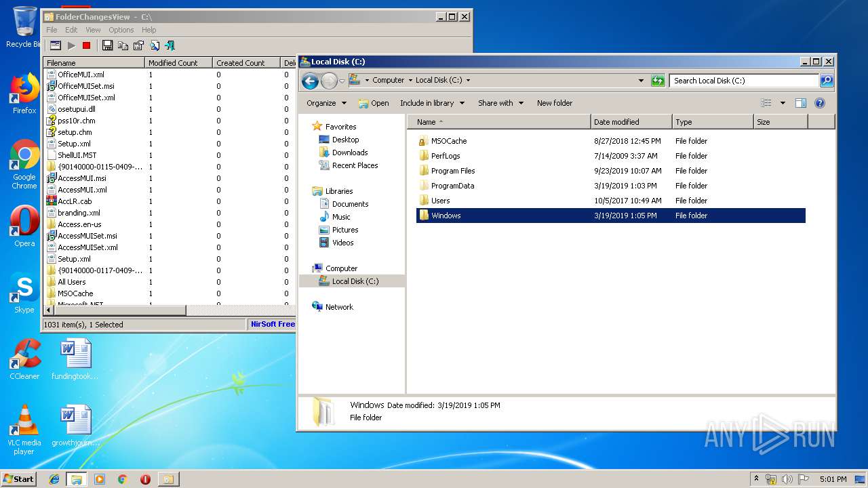Click the Open button in Explorer toolbar
The width and height of the screenshot is (868, 488).
point(374,103)
